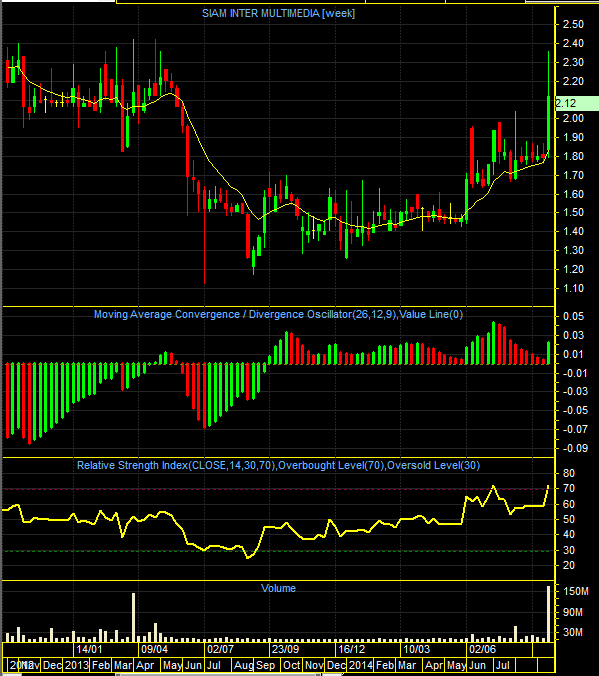Click the 0.05 MACD axis value
599x676 pixels.
[x=573, y=316]
